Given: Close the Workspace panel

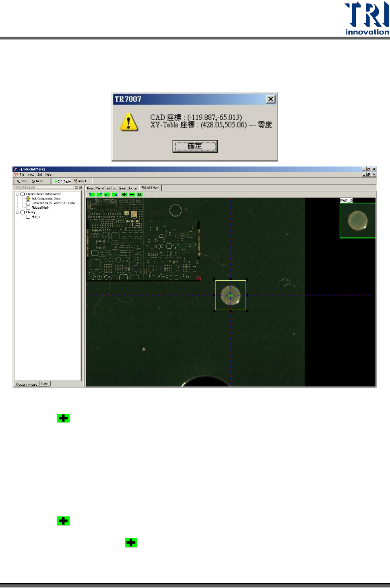Looking at the screenshot, I should (x=80, y=187).
